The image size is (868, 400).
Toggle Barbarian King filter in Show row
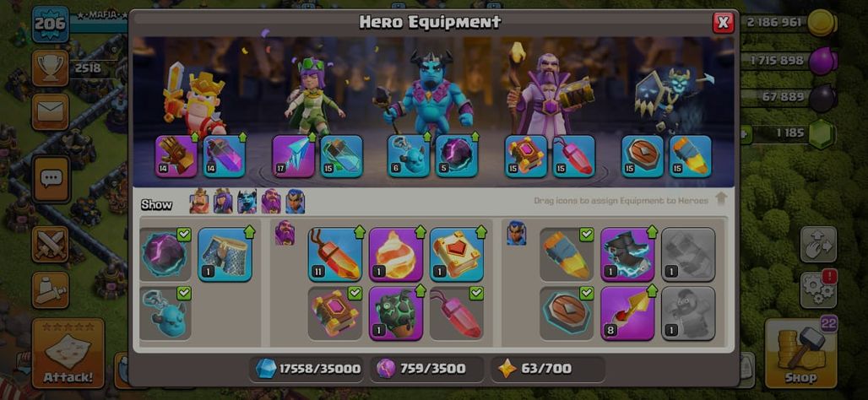tap(199, 202)
